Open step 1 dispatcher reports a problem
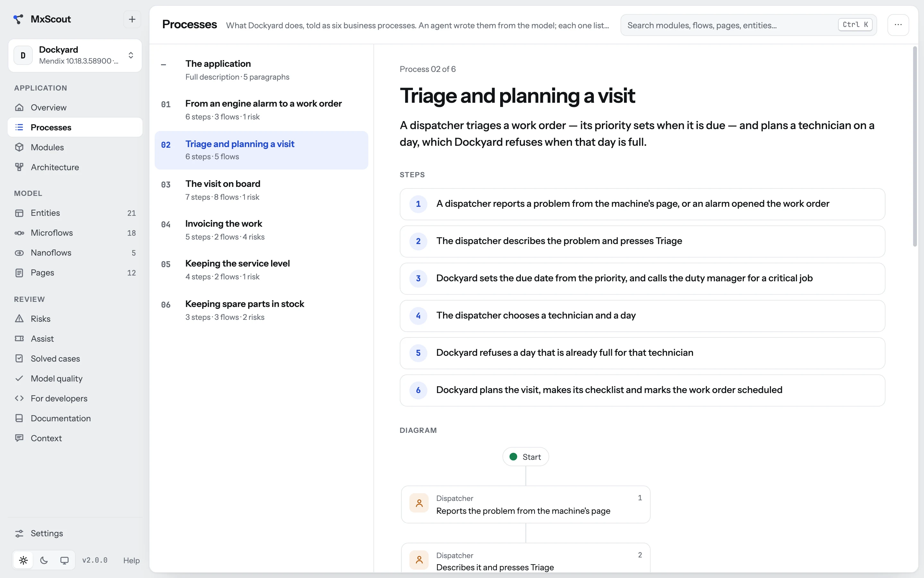 (x=642, y=204)
